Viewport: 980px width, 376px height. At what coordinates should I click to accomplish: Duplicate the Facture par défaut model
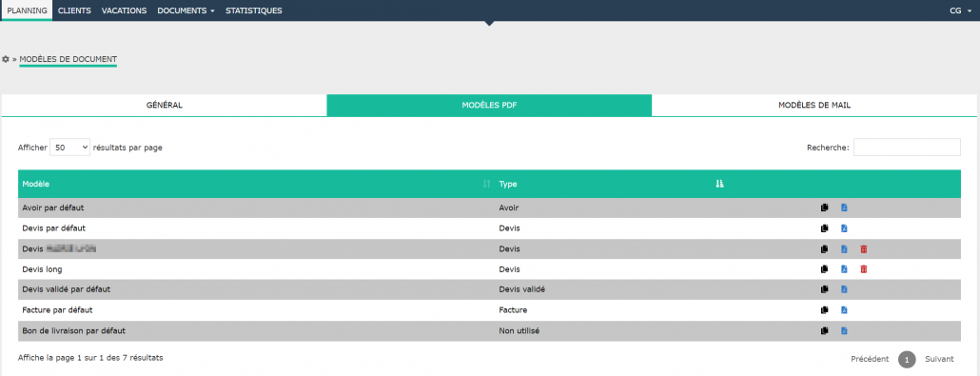824,309
